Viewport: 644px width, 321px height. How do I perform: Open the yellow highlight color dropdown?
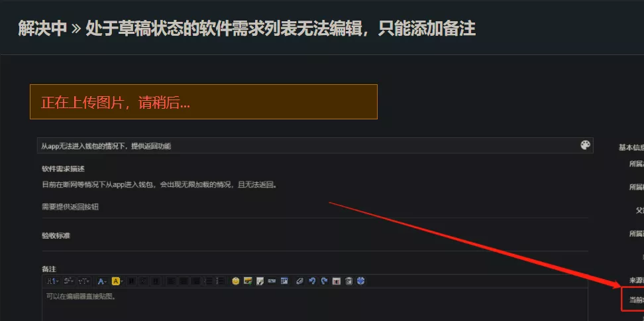[x=117, y=281]
